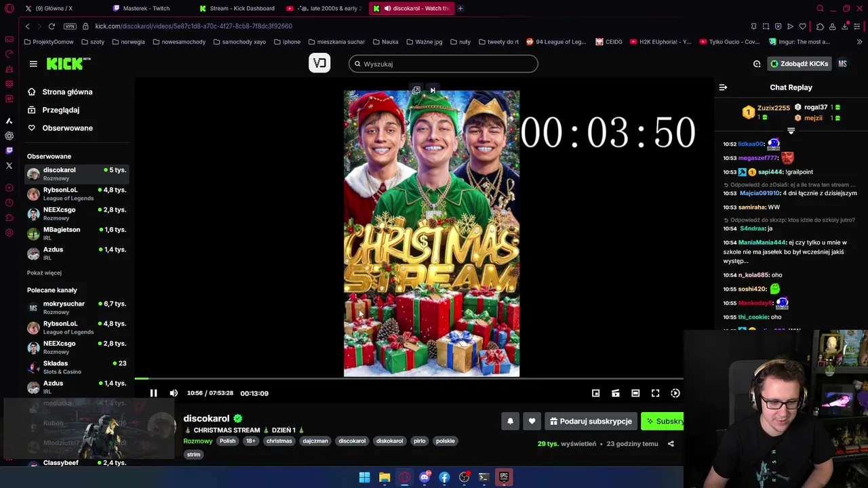The width and height of the screenshot is (868, 488).
Task: Toggle follow heart for discokarol
Action: (532, 421)
